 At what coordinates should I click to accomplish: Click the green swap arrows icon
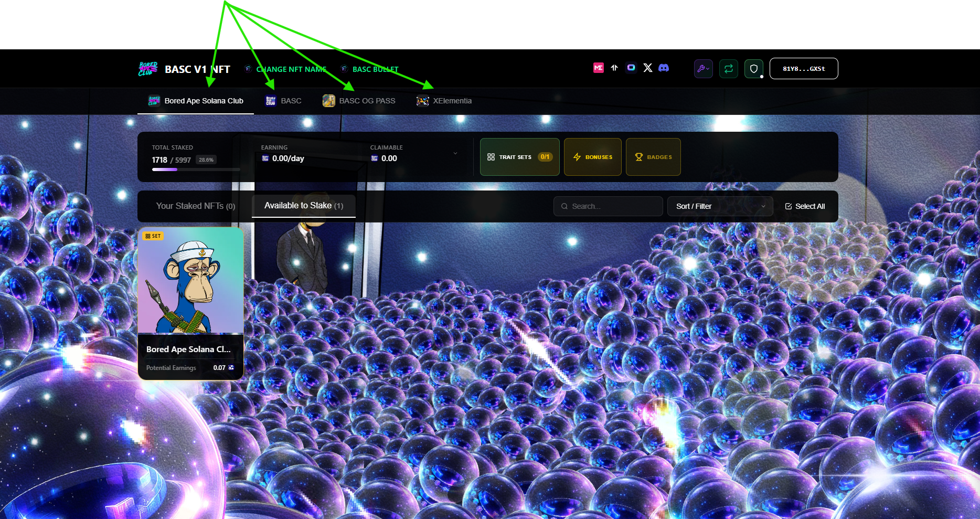(729, 69)
